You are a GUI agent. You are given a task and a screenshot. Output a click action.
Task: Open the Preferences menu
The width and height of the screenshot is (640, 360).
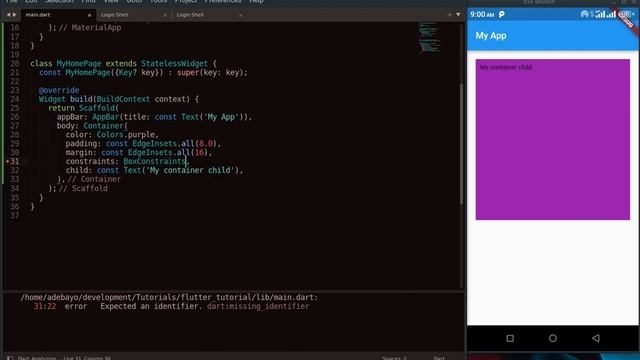[x=223, y=2]
